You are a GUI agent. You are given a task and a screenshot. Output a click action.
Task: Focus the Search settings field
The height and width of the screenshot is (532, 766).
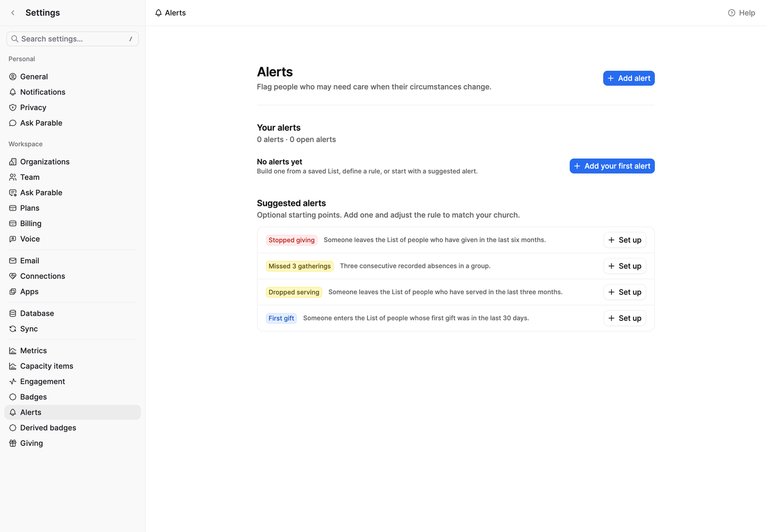click(72, 39)
